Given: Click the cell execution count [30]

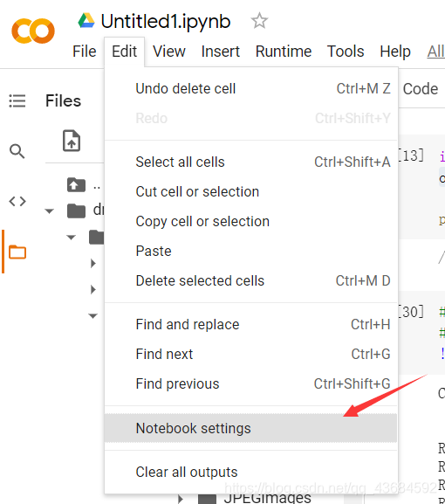Looking at the screenshot, I should [411, 312].
